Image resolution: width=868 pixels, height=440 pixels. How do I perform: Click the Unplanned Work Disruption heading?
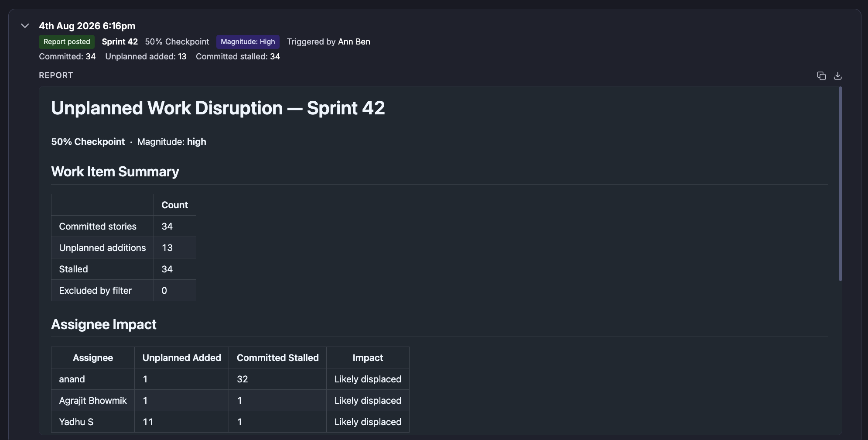pyautogui.click(x=218, y=108)
